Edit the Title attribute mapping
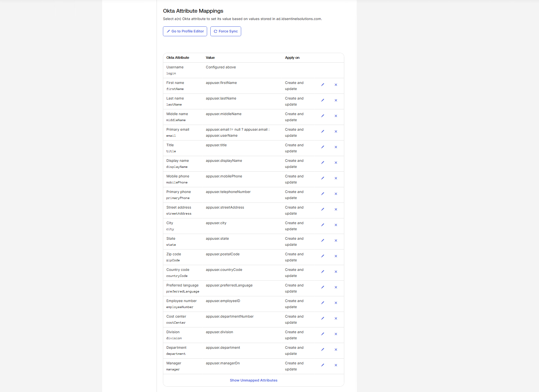The image size is (539, 392). tap(323, 147)
